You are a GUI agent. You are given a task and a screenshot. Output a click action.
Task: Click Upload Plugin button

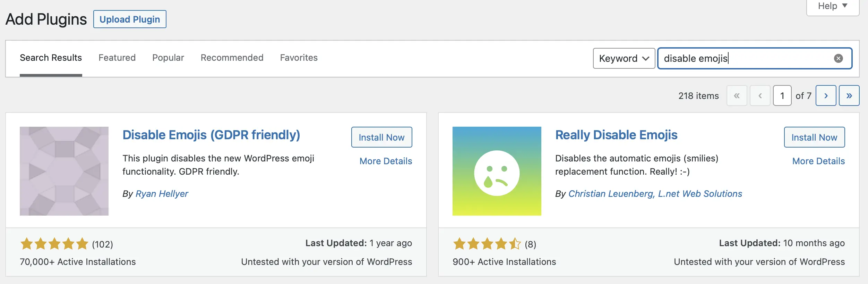tap(130, 19)
